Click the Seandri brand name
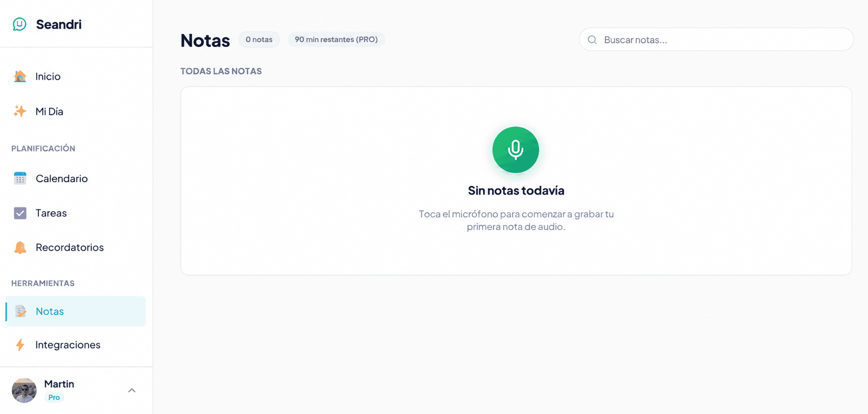Screen dimensions: 868x414 point(59,24)
